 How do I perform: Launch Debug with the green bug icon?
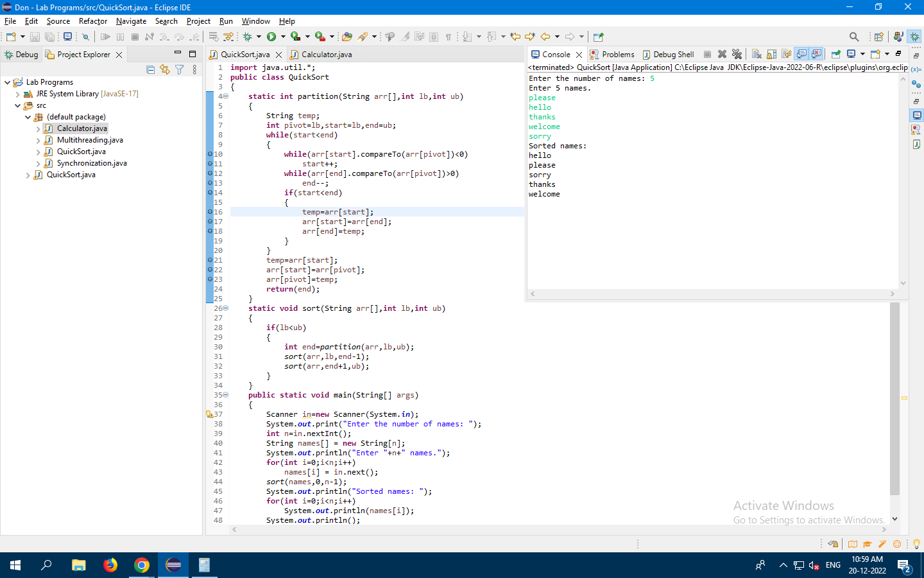pyautogui.click(x=247, y=37)
